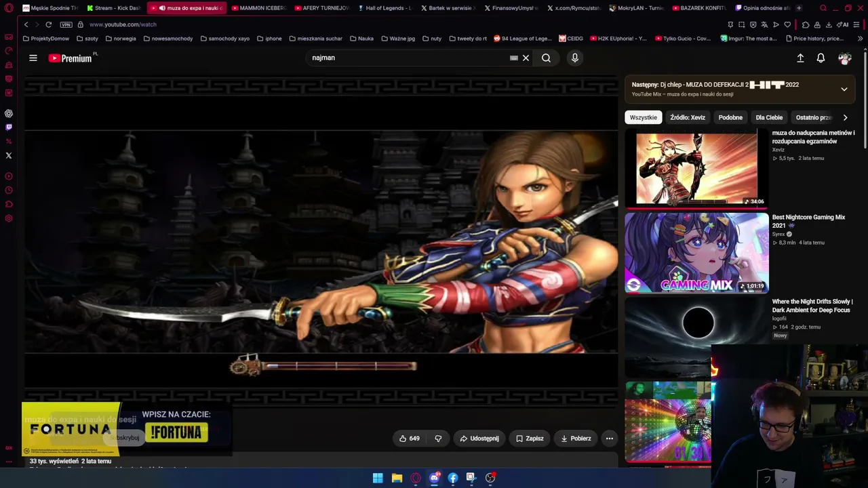Clear the search text with the X
The image size is (868, 488).
pyautogui.click(x=526, y=58)
